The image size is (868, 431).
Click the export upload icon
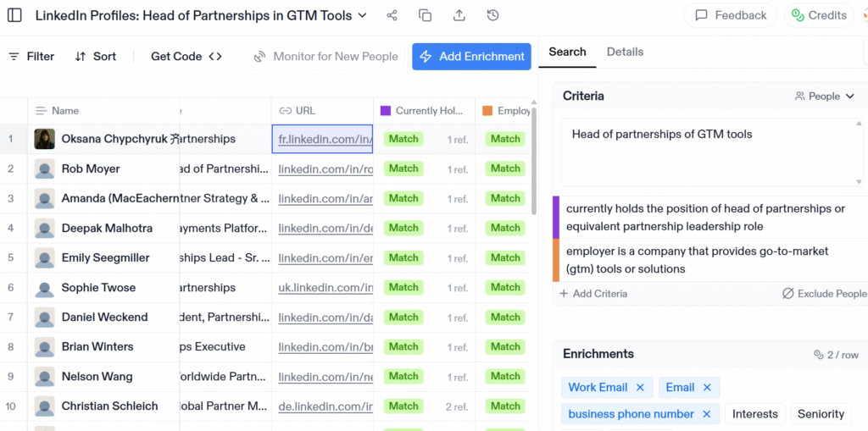[459, 15]
